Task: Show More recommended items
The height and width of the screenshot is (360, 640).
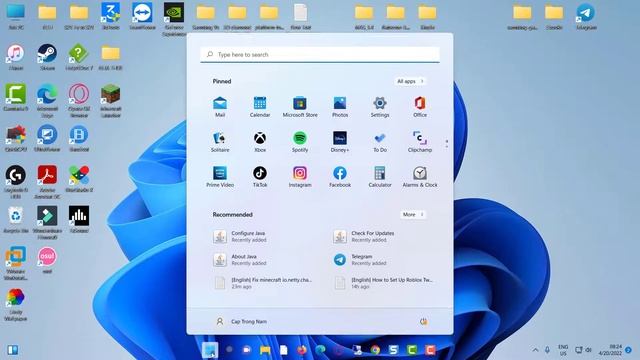Action: 413,214
